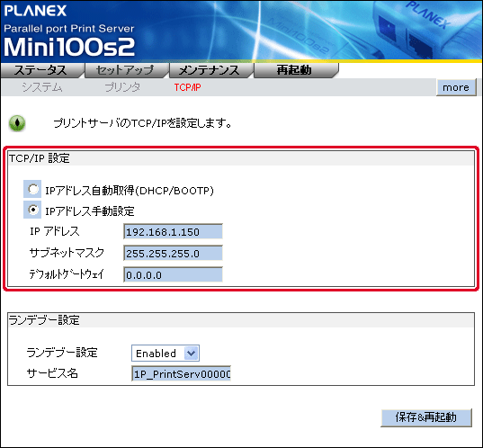Click the TCP/IP 設定 section heading
The image size is (483, 448).
coord(40,158)
